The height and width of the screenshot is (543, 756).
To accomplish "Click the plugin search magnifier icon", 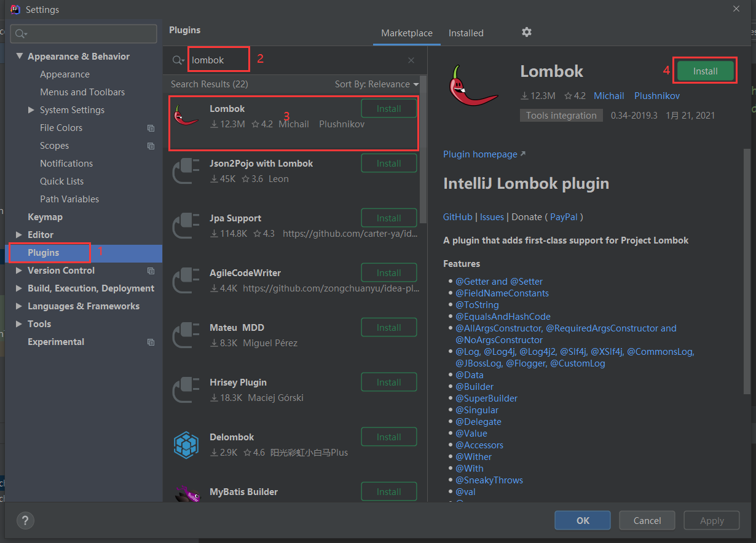I will pos(178,60).
